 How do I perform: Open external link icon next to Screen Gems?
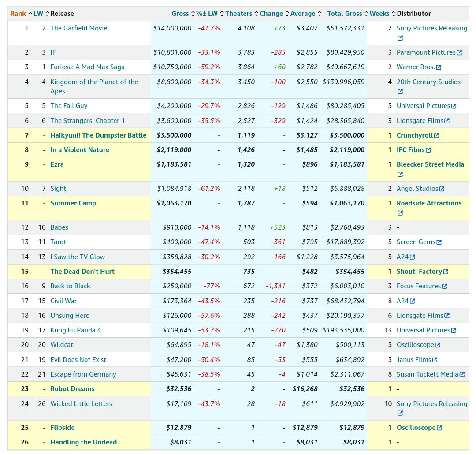coord(439,242)
